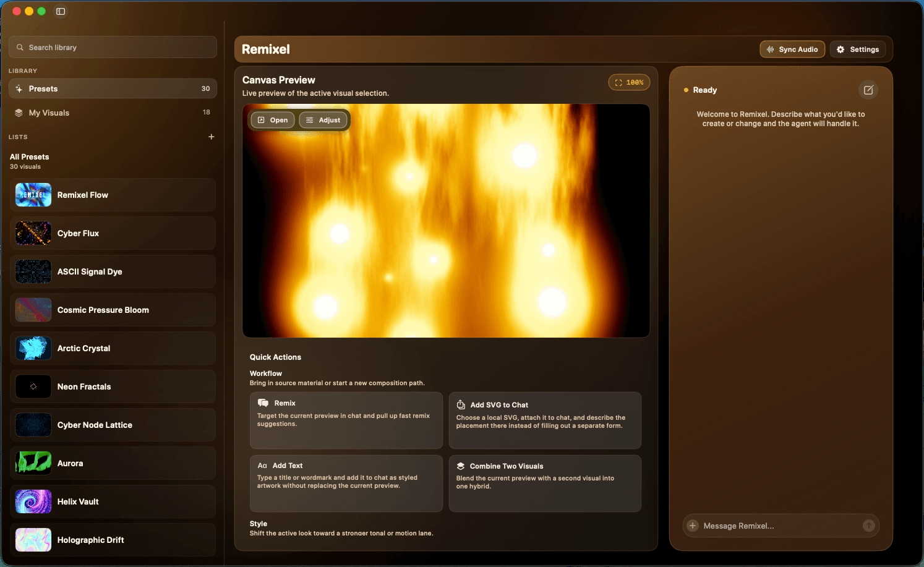
Task: Click the 'Helix Vault' preset name
Action: [78, 501]
